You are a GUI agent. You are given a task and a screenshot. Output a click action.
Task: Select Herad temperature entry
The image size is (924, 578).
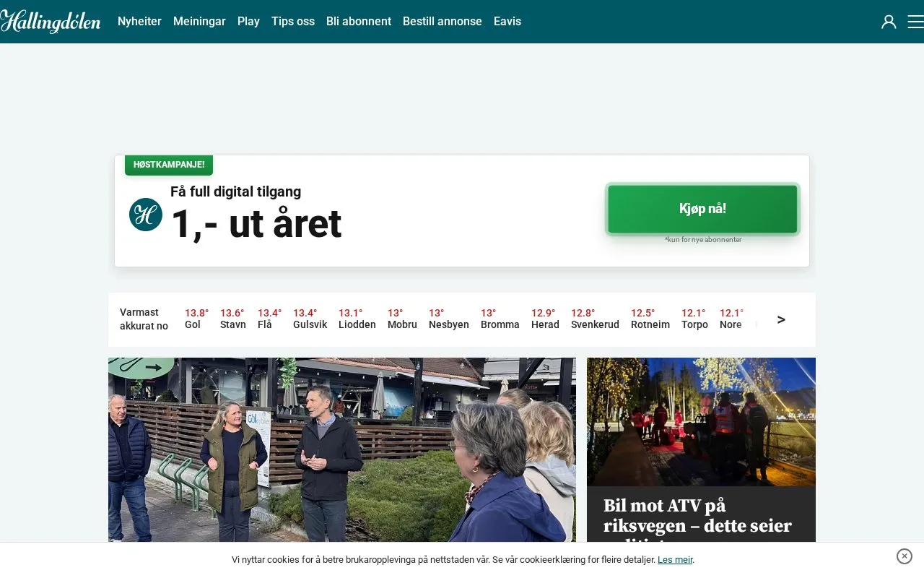[x=545, y=319]
